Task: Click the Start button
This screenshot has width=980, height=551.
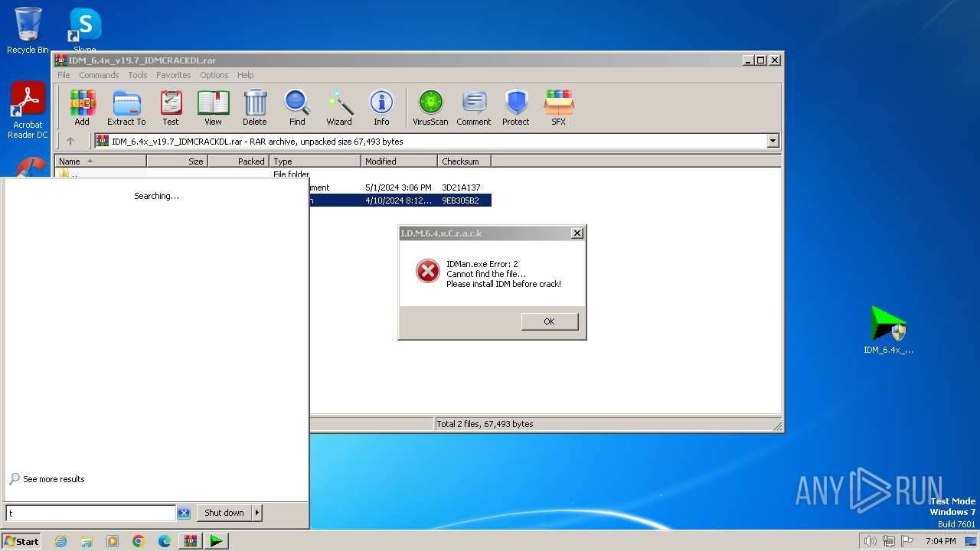Action: [x=21, y=541]
